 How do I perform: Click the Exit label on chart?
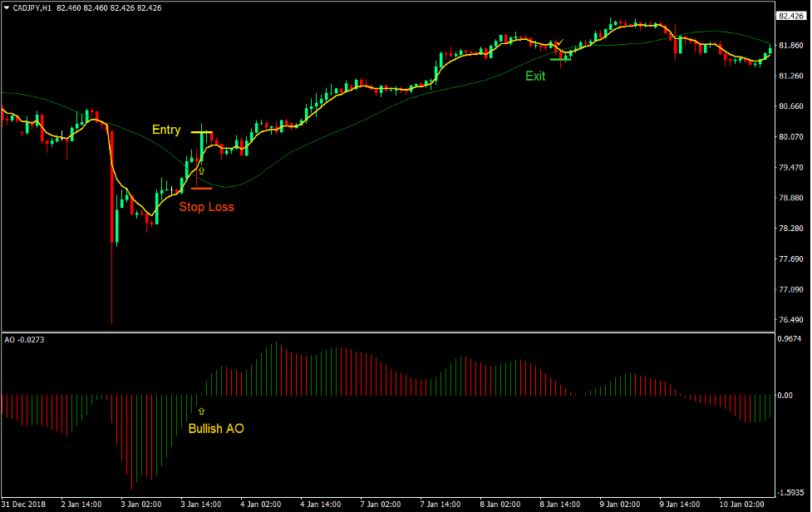point(535,76)
